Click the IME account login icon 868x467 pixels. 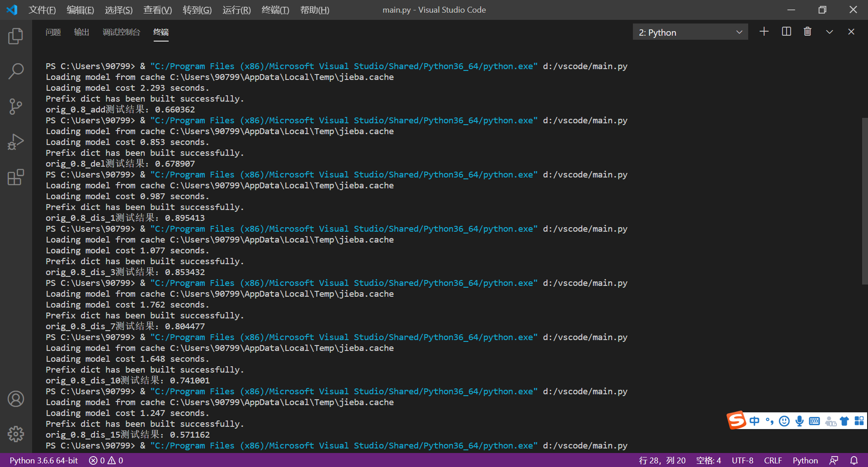[830, 421]
